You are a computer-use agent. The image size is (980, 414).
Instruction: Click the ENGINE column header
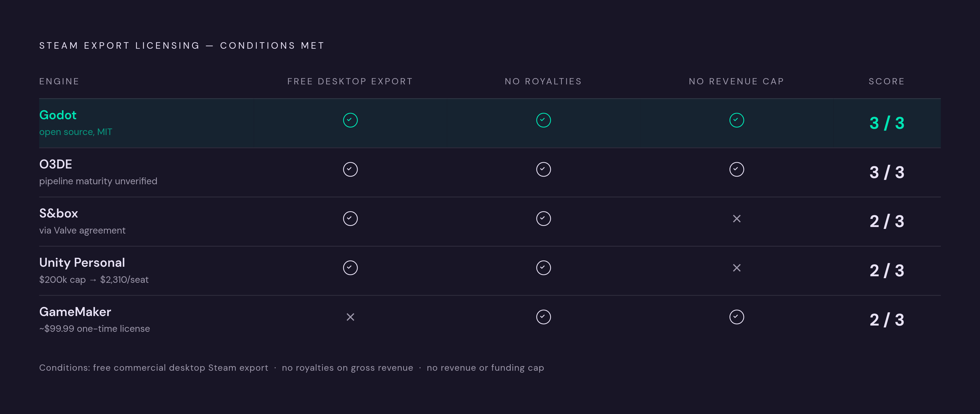coord(59,81)
